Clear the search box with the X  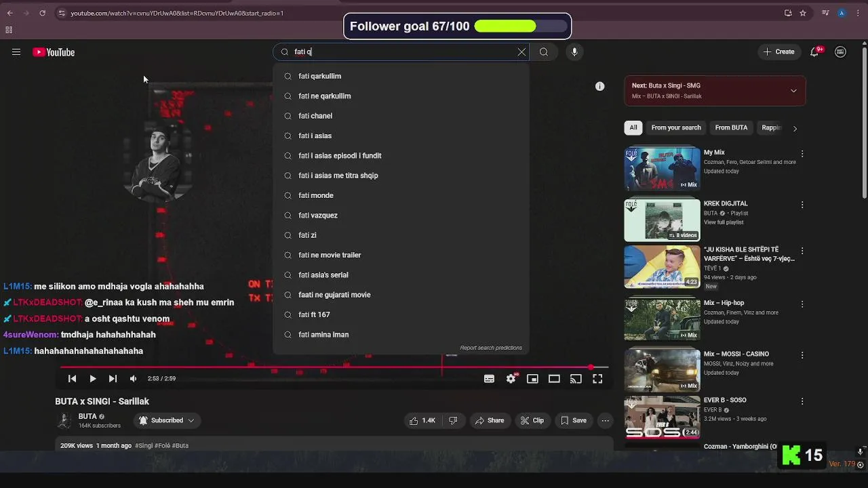521,52
